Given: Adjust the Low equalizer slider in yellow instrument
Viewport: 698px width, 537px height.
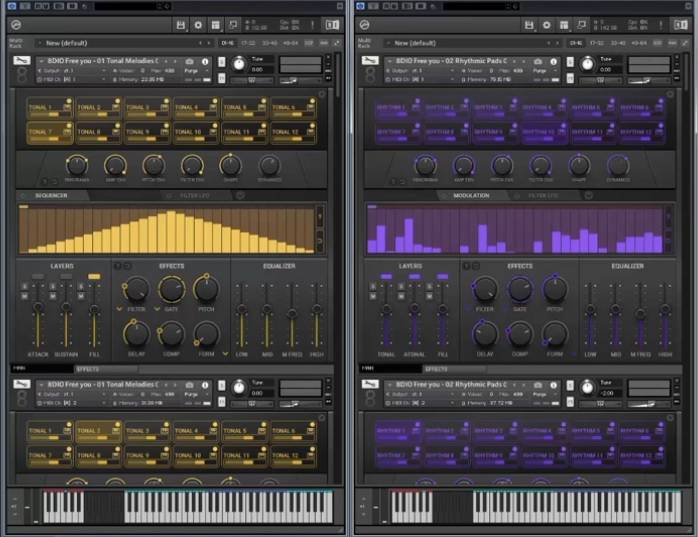Looking at the screenshot, I should (242, 311).
